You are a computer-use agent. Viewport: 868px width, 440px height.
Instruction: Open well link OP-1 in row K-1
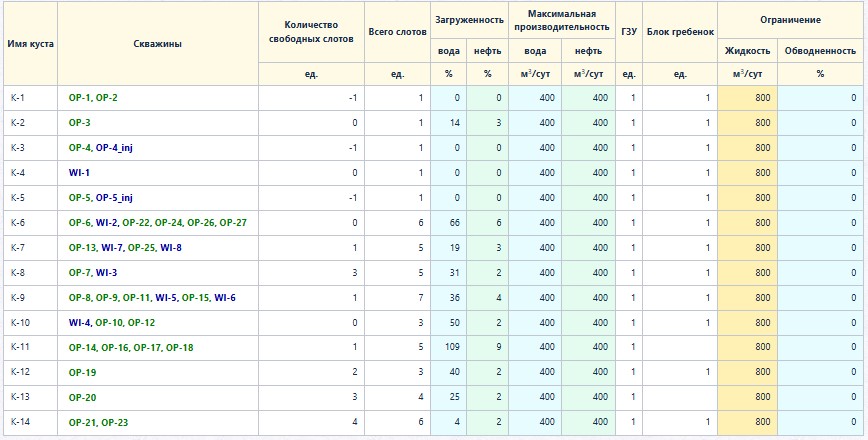click(x=80, y=98)
